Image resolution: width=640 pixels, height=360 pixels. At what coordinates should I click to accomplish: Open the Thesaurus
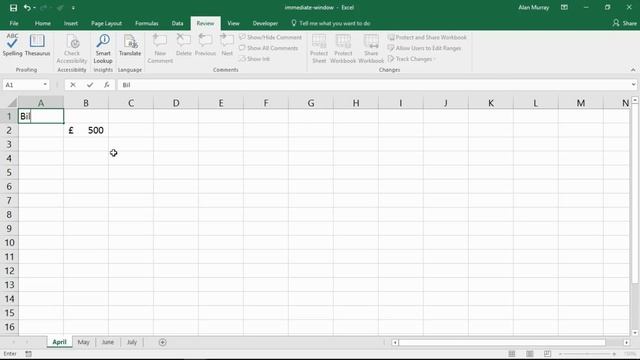[37, 45]
